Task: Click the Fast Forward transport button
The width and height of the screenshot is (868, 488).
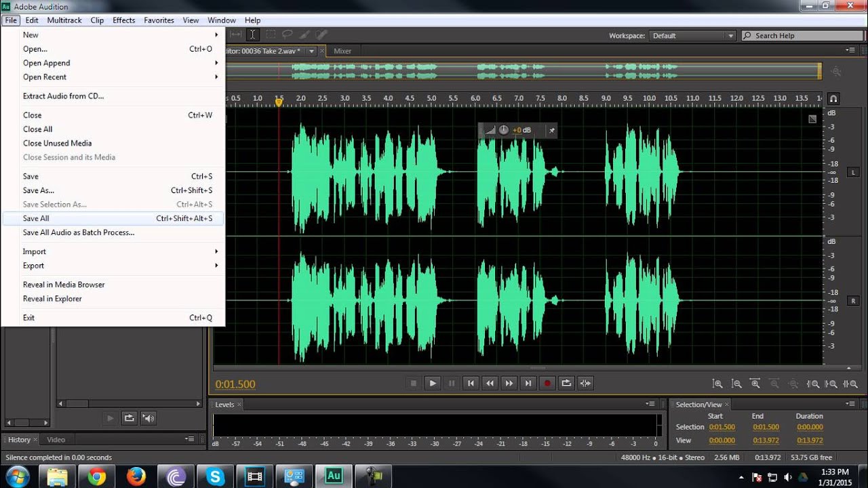Action: (x=509, y=383)
